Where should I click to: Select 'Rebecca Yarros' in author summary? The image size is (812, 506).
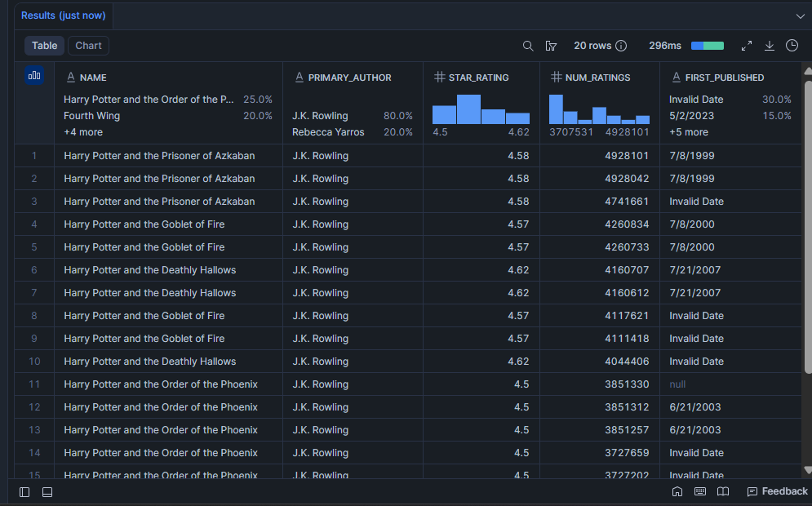click(328, 132)
